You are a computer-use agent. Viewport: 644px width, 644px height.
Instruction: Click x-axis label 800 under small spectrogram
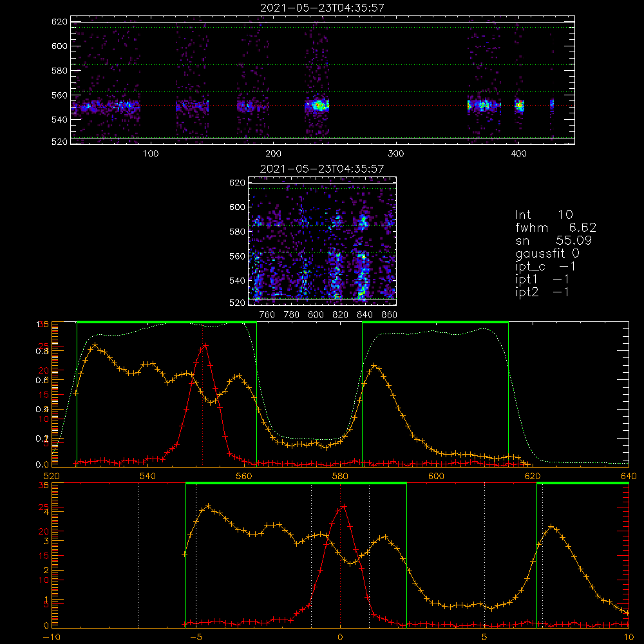pos(316,315)
